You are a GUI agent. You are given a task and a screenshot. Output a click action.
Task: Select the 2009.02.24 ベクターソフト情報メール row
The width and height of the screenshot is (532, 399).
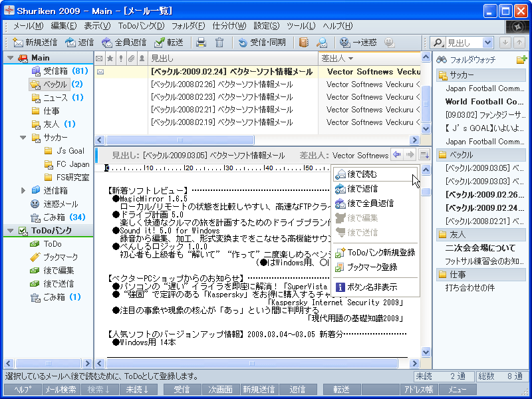[x=257, y=72]
